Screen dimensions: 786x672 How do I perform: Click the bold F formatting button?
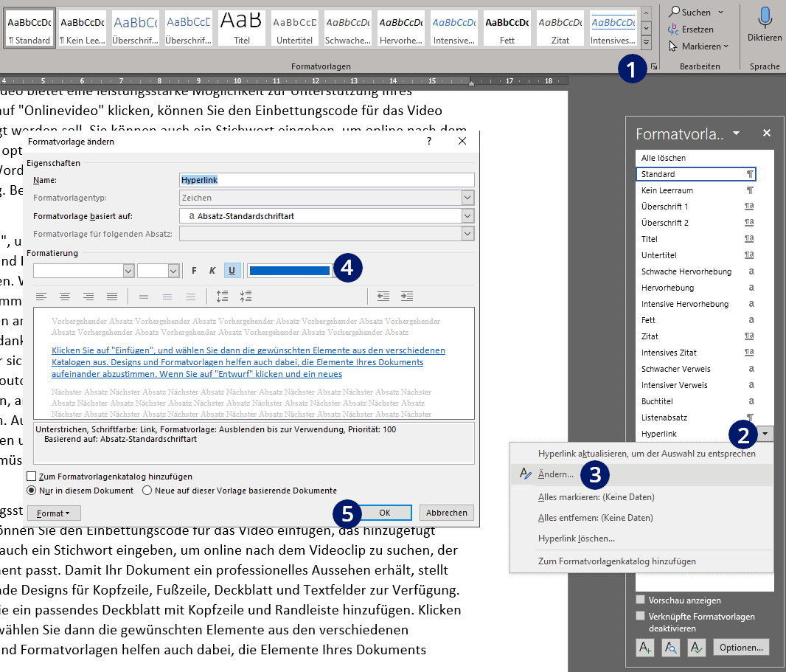tap(194, 271)
